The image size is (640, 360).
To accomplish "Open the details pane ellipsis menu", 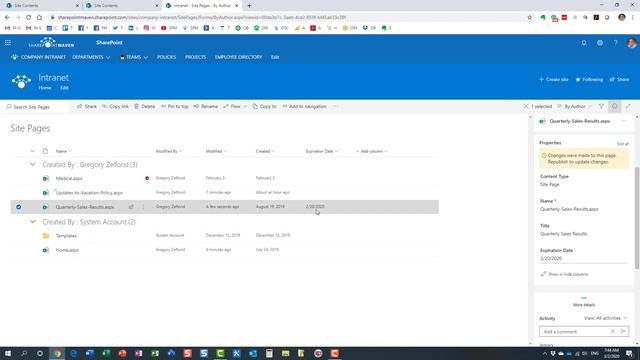I will (623, 121).
